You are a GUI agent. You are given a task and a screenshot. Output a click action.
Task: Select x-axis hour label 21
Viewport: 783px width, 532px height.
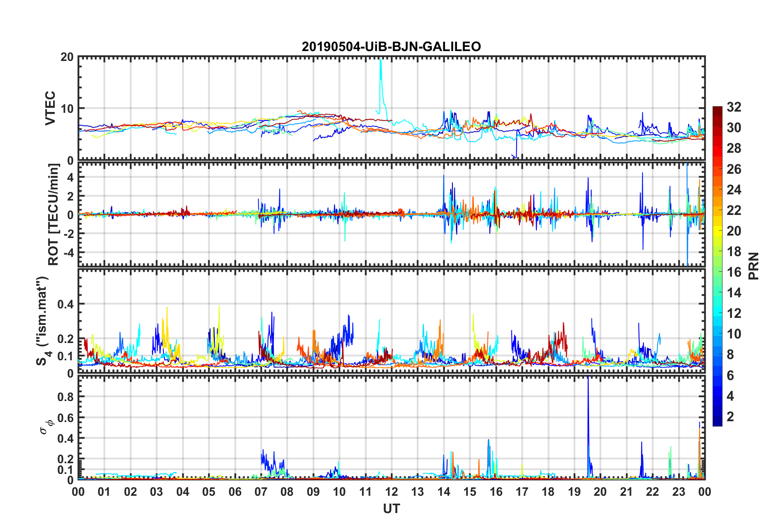(627, 492)
